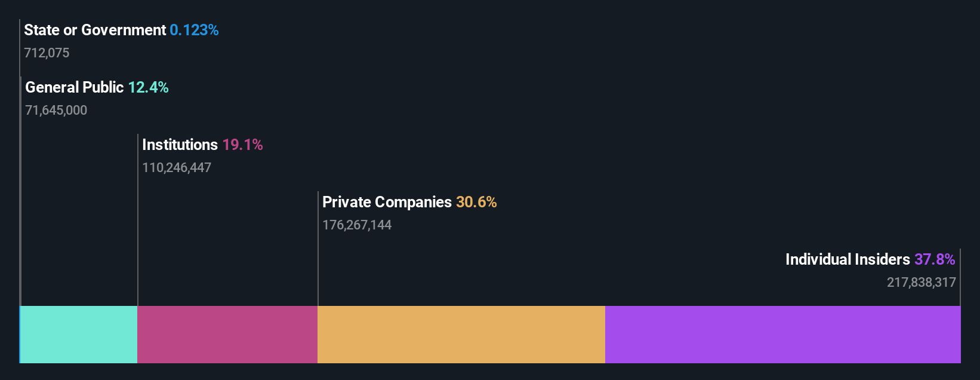
Task: Click the Institutions label text
Action: [x=180, y=145]
